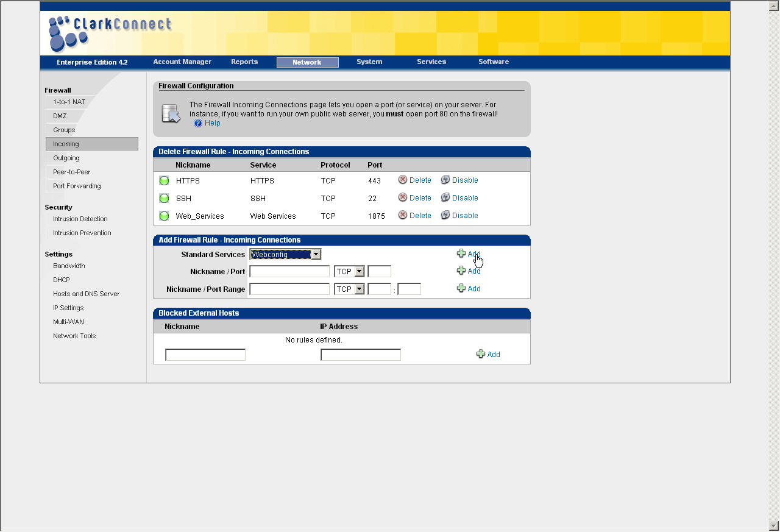
Task: Click the plus icon for Nickname / Port Range
Action: (x=461, y=288)
